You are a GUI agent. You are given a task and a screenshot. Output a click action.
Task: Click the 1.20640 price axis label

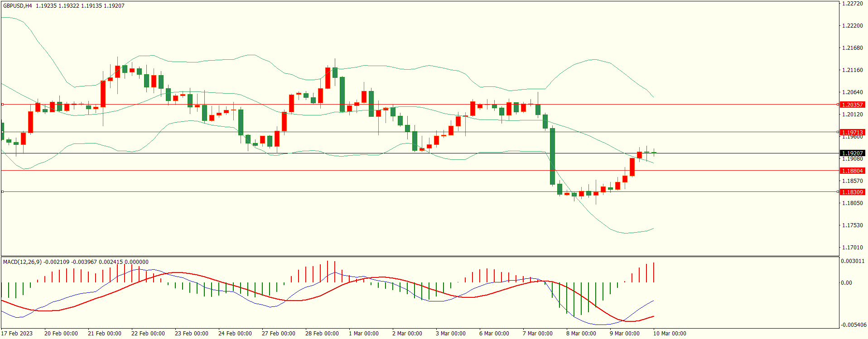click(852, 92)
